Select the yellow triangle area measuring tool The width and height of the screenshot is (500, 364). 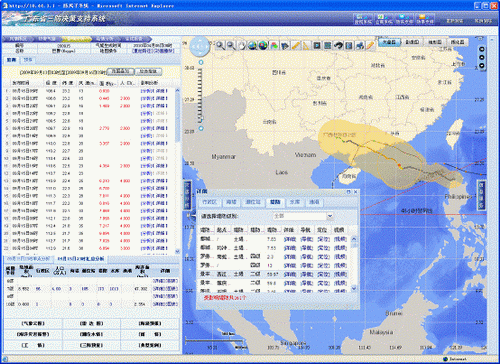pyautogui.click(x=306, y=45)
